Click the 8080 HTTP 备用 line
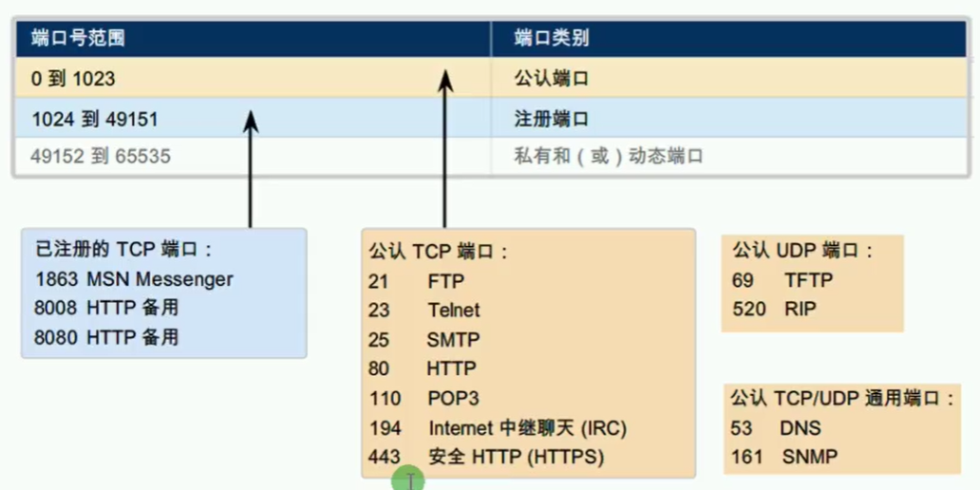Screen dimensions: 980x490 pos(107,337)
